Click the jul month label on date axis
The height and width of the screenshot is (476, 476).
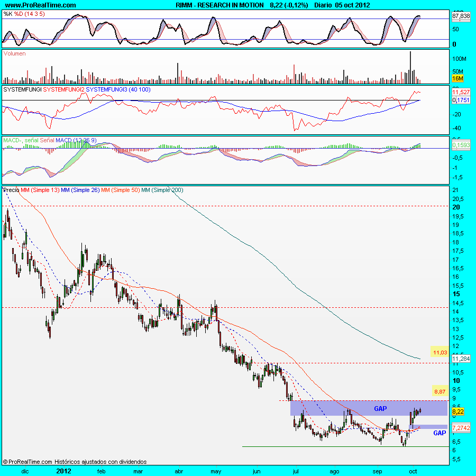point(296,471)
